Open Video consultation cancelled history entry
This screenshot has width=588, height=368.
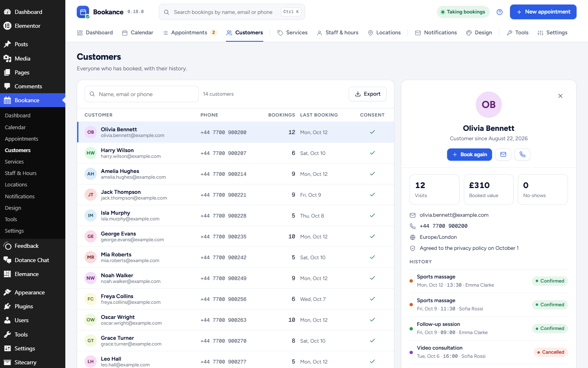(488, 352)
